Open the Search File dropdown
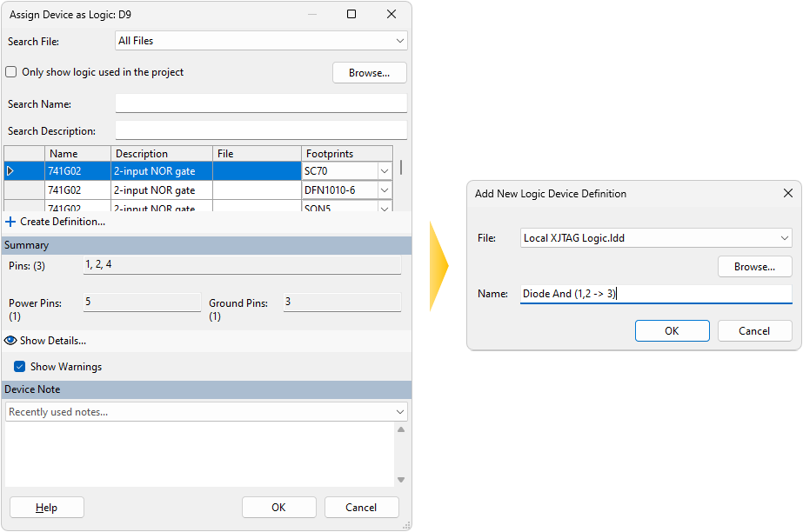This screenshot has height=532, width=803. tap(399, 41)
